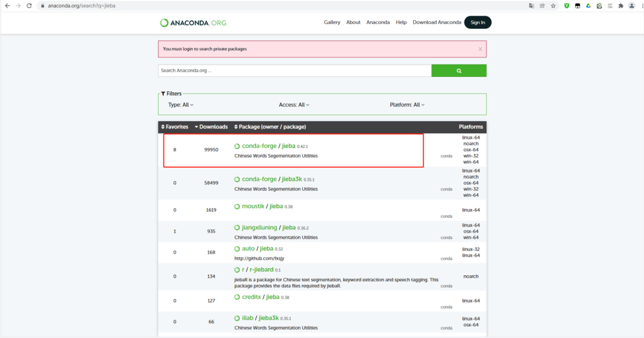Click the Search Anaconda.org input field
This screenshot has width=644, height=338.
[x=295, y=70]
